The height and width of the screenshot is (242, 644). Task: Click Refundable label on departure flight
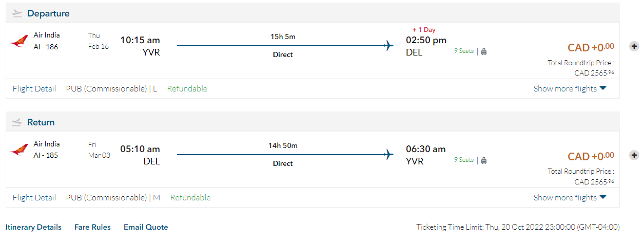click(x=187, y=89)
